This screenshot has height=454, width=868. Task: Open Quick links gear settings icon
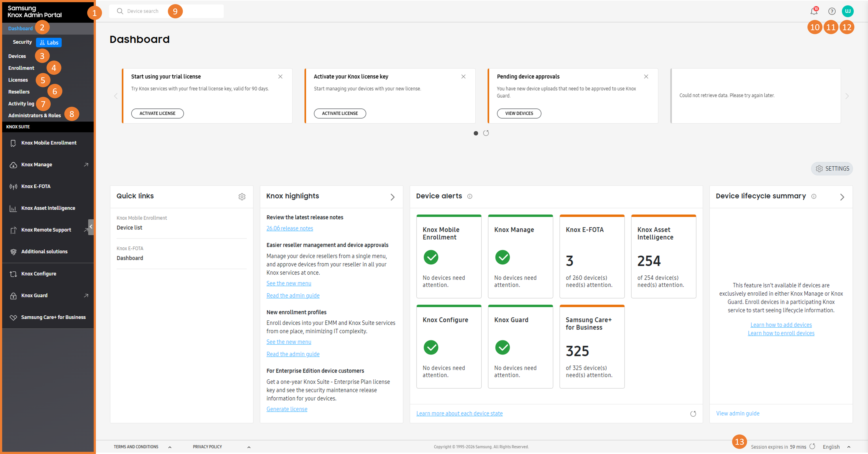pos(242,197)
